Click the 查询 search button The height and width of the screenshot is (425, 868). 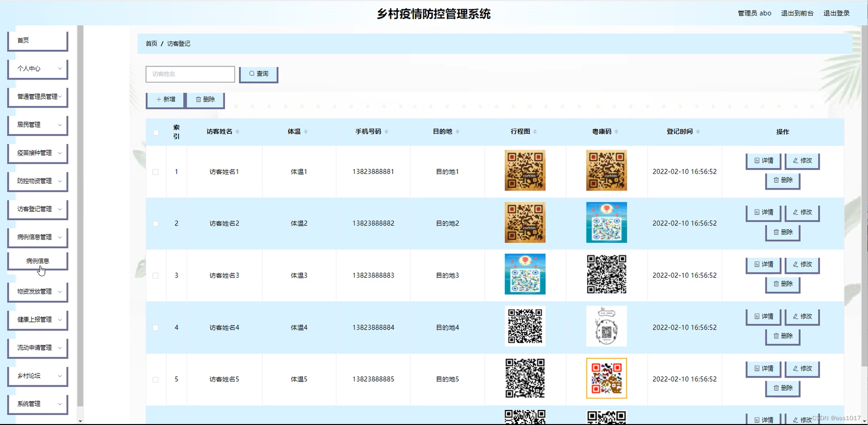point(258,74)
